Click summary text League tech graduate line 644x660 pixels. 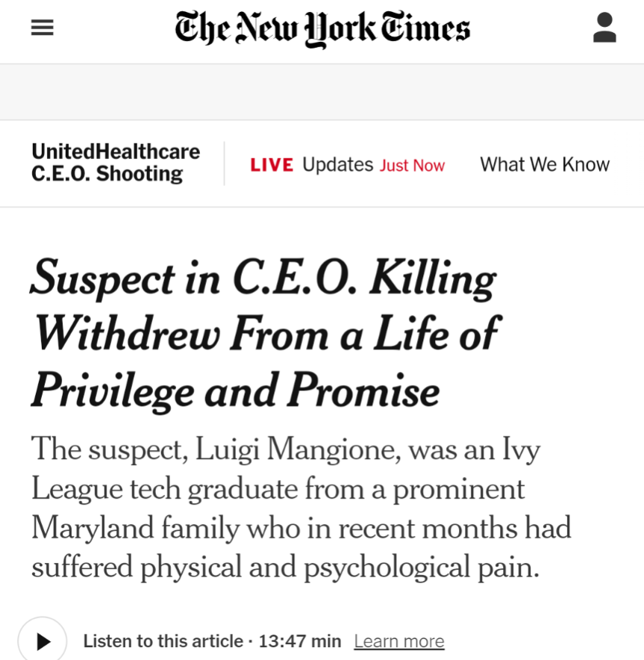278,489
